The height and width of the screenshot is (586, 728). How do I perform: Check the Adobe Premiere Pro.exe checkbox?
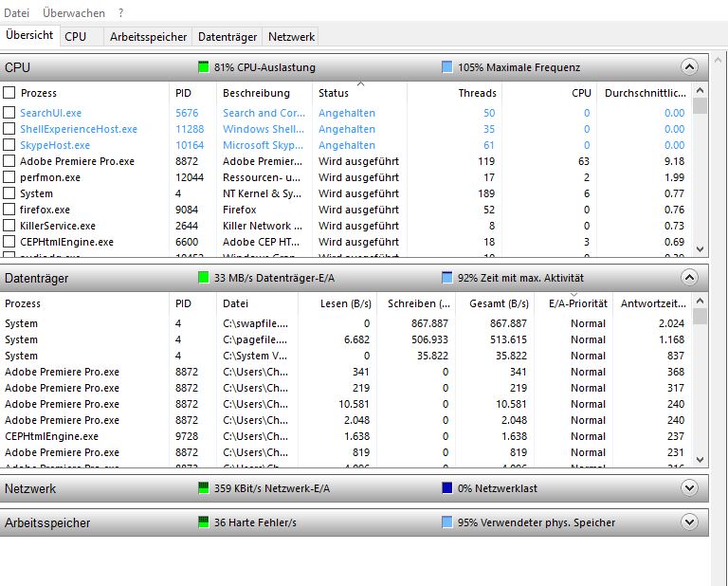point(9,161)
